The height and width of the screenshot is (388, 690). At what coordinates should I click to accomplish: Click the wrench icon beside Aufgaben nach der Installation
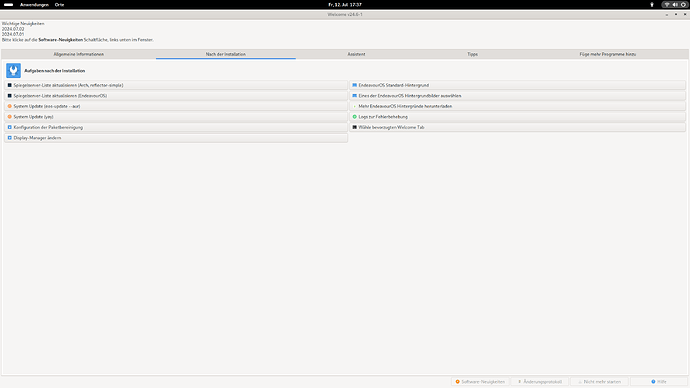pos(13,70)
